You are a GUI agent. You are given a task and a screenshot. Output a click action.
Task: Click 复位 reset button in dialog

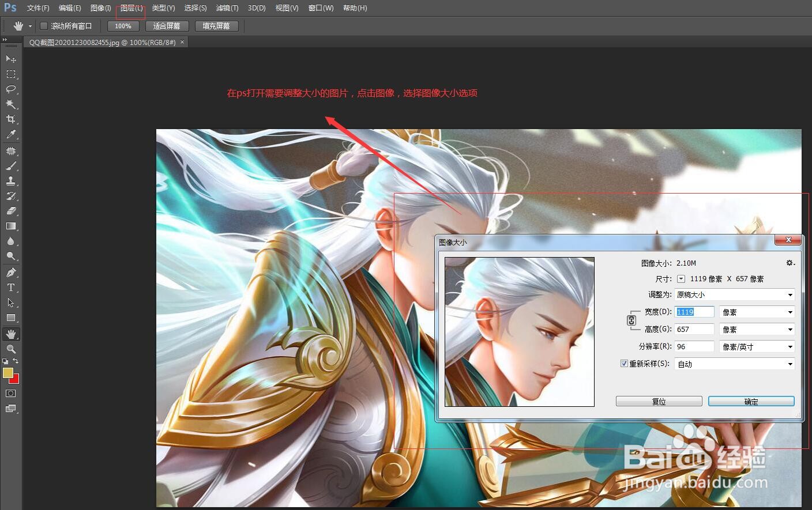[659, 401]
